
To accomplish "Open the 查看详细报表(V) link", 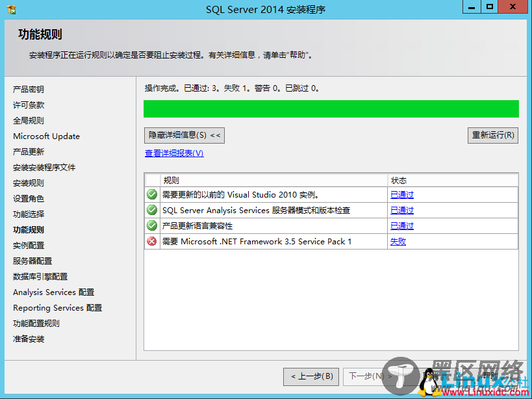I will 174,153.
